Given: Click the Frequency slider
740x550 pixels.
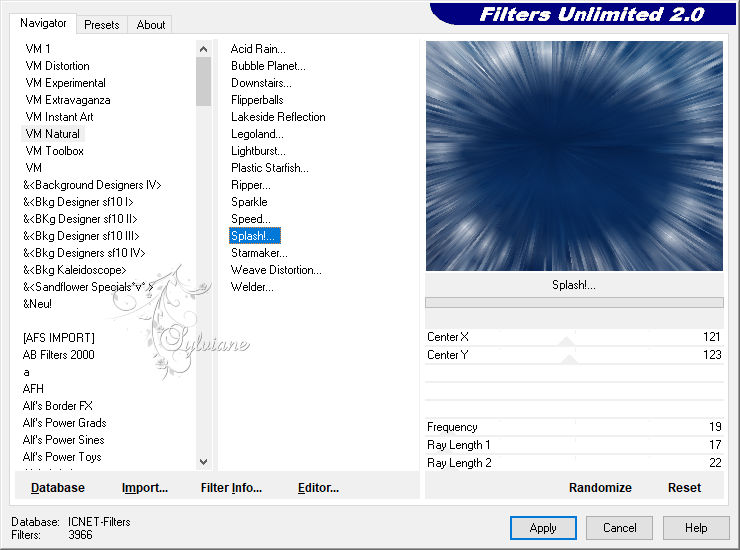Looking at the screenshot, I should (x=574, y=427).
